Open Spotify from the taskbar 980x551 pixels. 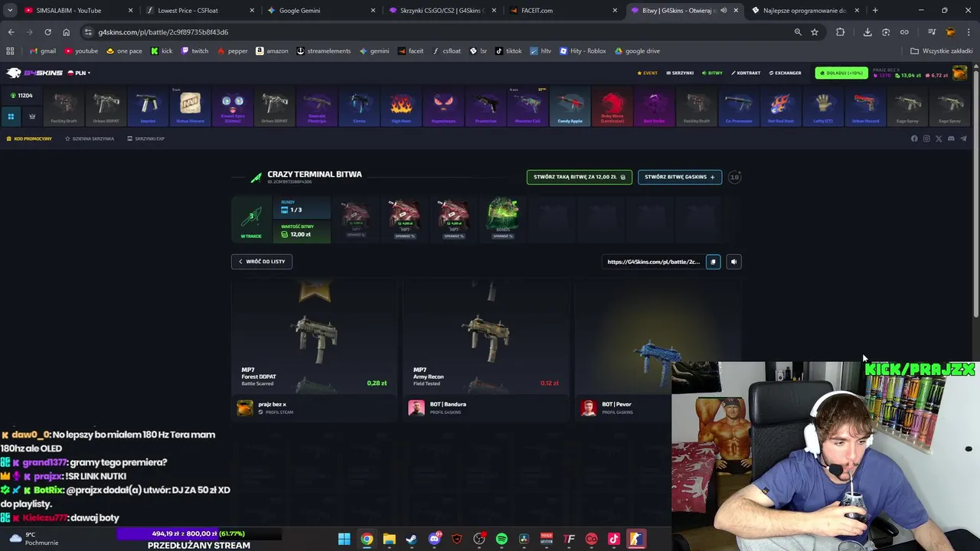[501, 539]
